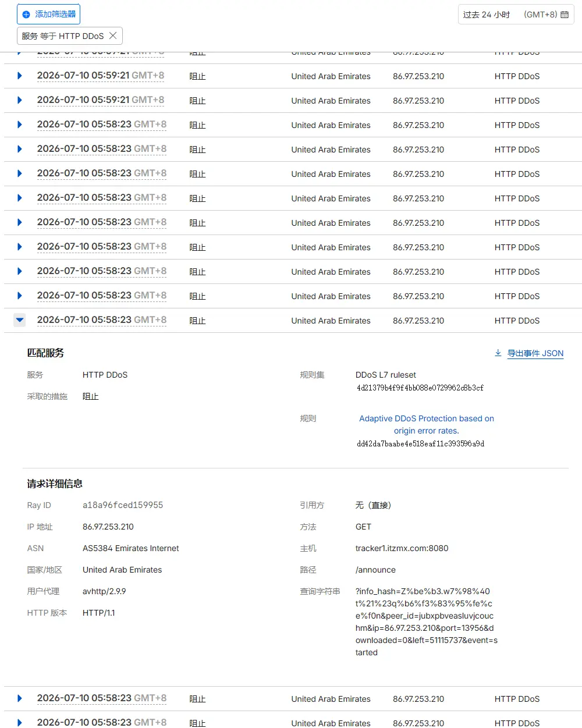Screen dimensions: 582x728
Task: Click the download icon beside export event JSON
Action: tap(498, 353)
